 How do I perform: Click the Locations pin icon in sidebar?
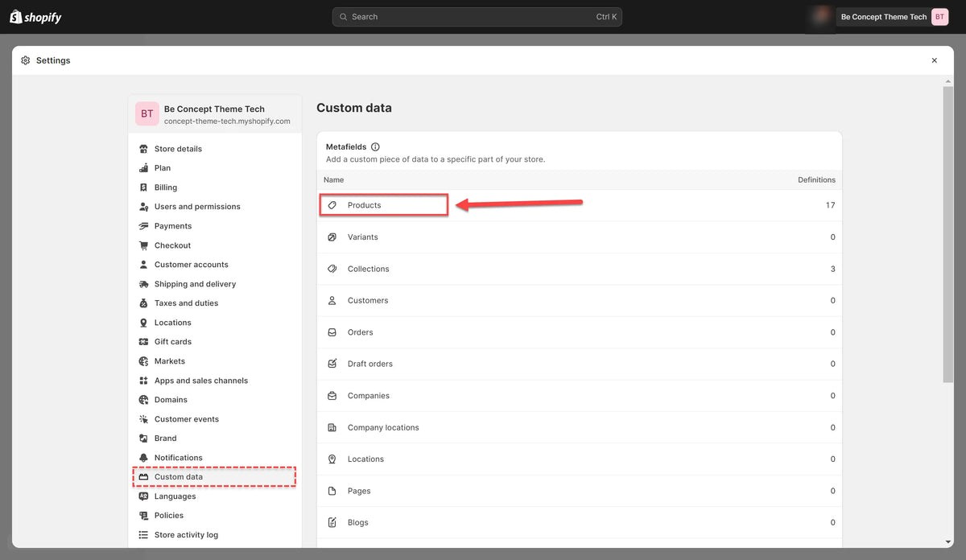143,323
